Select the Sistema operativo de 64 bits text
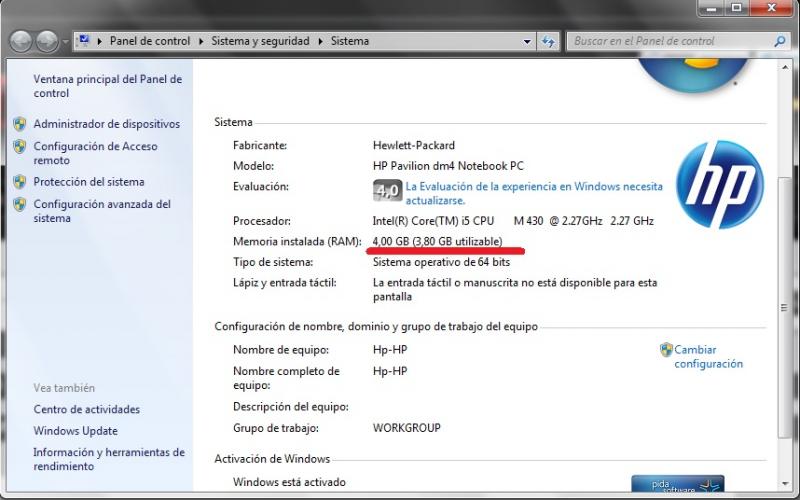The image size is (800, 500). pyautogui.click(x=441, y=262)
